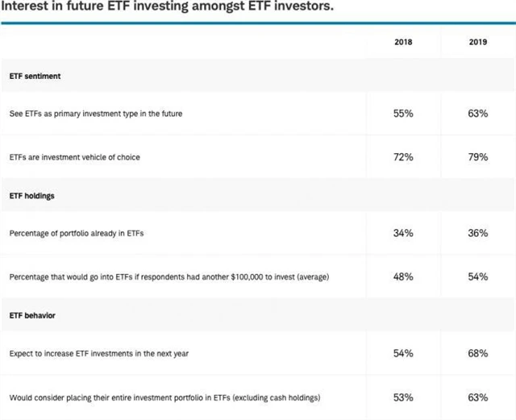
Task: Click 'See ETFs as primary investment type' row
Action: [96, 114]
